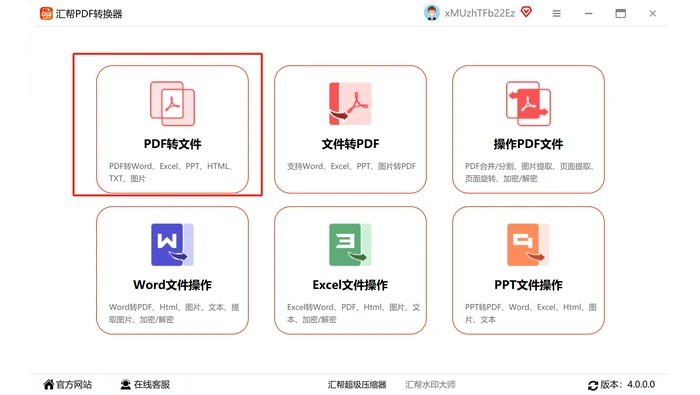Open the Excel文件操作 title

[x=350, y=285]
